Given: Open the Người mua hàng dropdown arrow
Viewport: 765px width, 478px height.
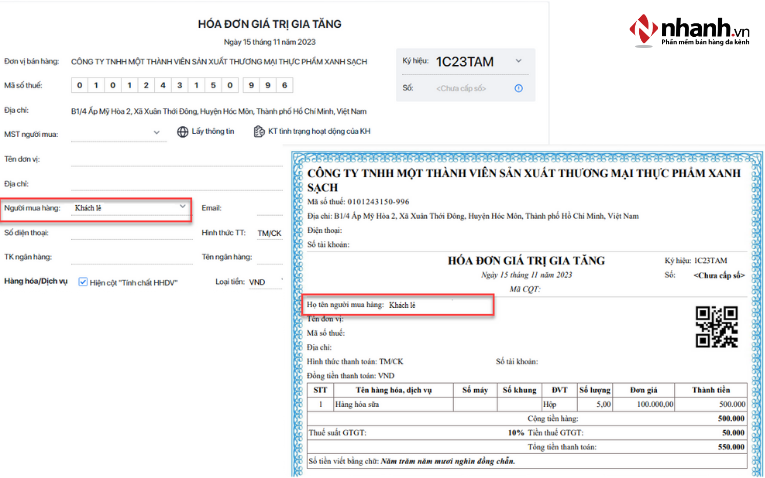Looking at the screenshot, I should 181,207.
